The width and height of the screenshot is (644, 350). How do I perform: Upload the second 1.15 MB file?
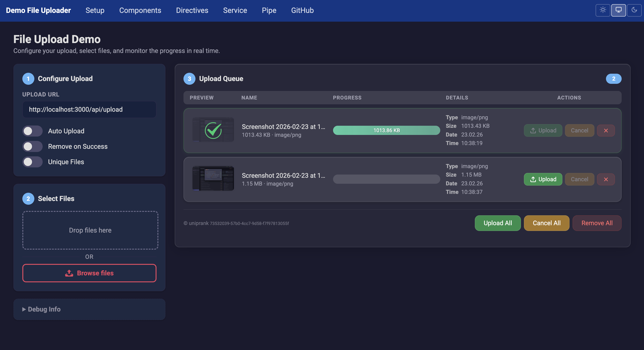pyautogui.click(x=543, y=179)
